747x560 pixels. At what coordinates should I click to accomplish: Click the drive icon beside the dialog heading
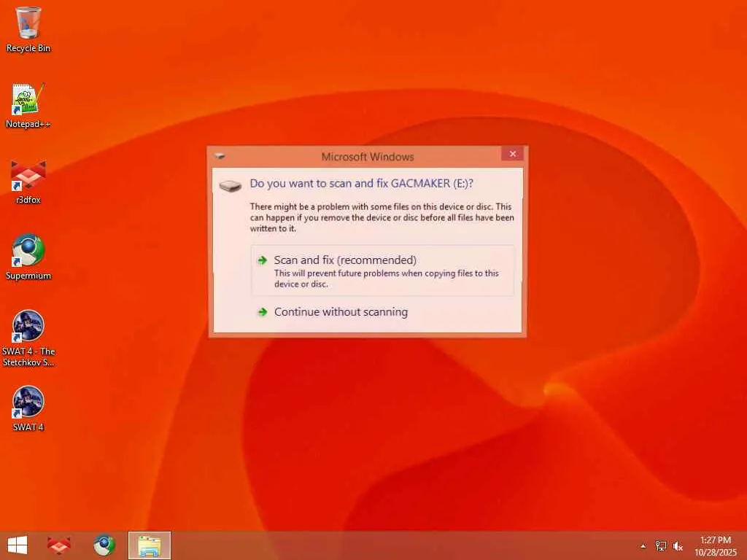(231, 185)
